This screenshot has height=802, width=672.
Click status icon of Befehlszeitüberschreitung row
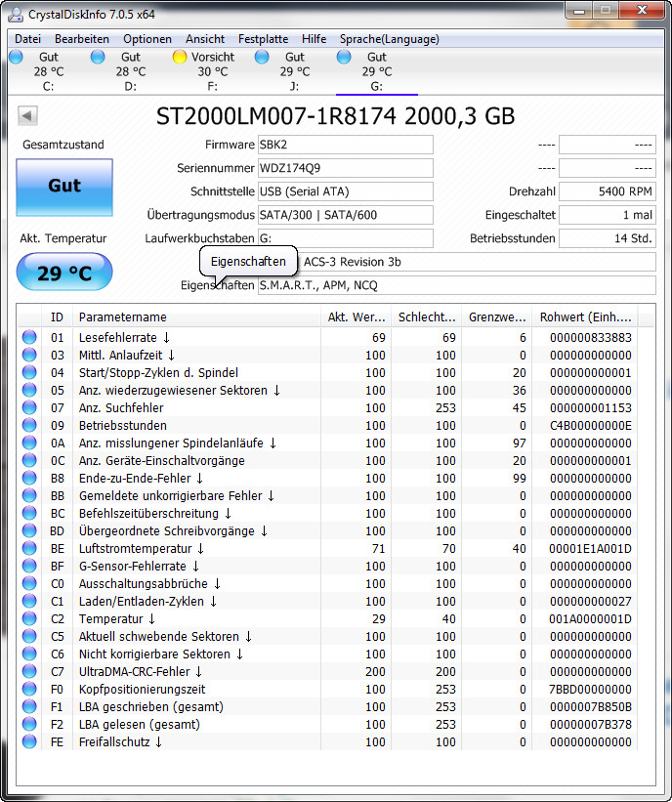tap(29, 513)
